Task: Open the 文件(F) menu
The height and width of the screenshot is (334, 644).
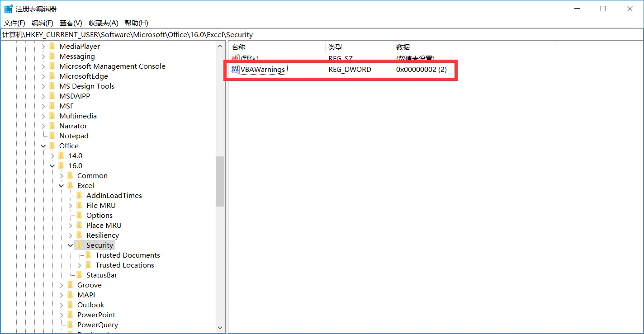Action: (14, 23)
